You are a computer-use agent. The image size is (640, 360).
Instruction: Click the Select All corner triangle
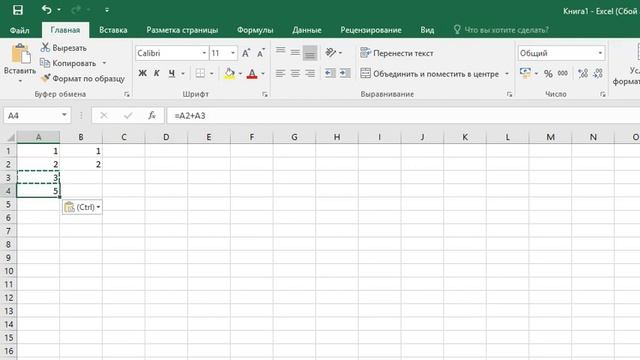coord(11,137)
